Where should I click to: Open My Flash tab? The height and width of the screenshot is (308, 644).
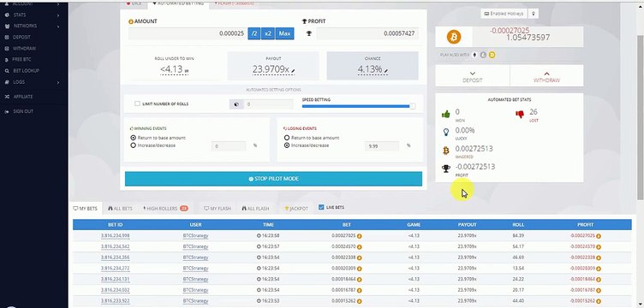coord(218,209)
